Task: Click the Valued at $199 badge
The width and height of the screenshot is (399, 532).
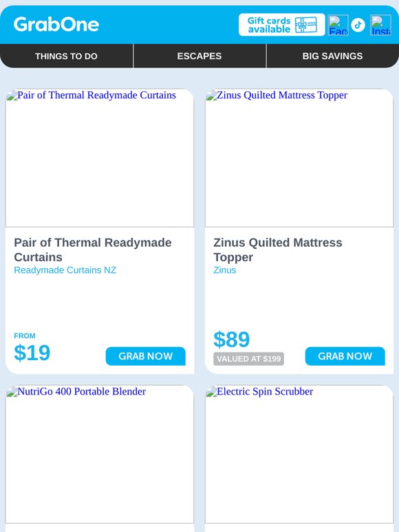Action: pos(248,359)
